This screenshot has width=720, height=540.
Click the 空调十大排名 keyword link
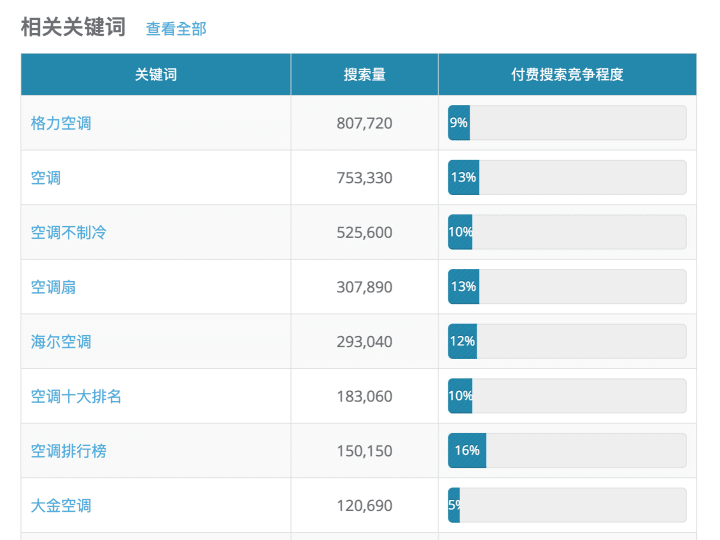click(76, 396)
